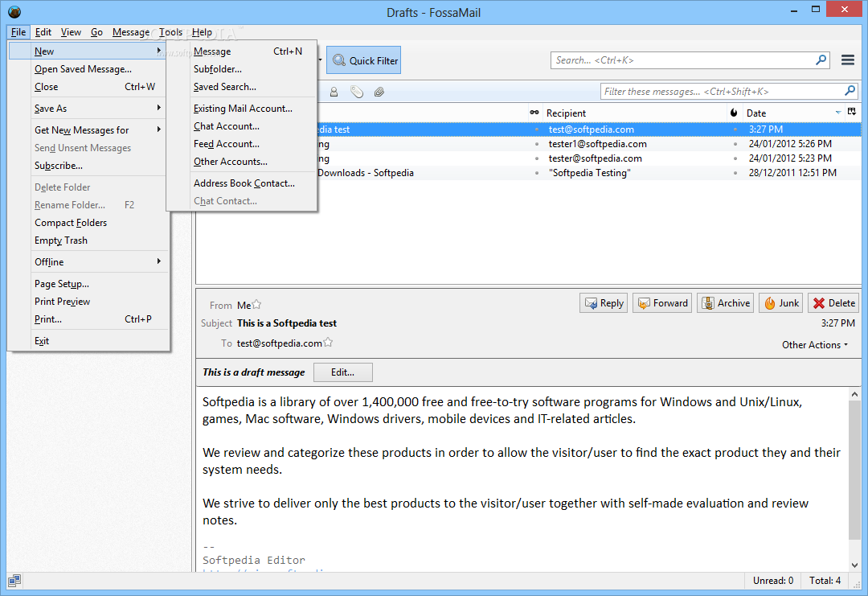The height and width of the screenshot is (596, 868).
Task: Open the hamburger application menu
Action: coord(848,60)
